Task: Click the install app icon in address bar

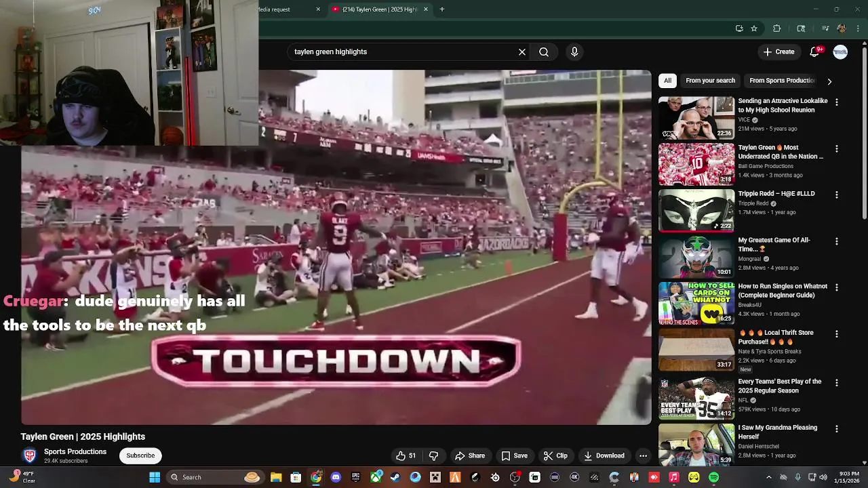Action: (739, 28)
